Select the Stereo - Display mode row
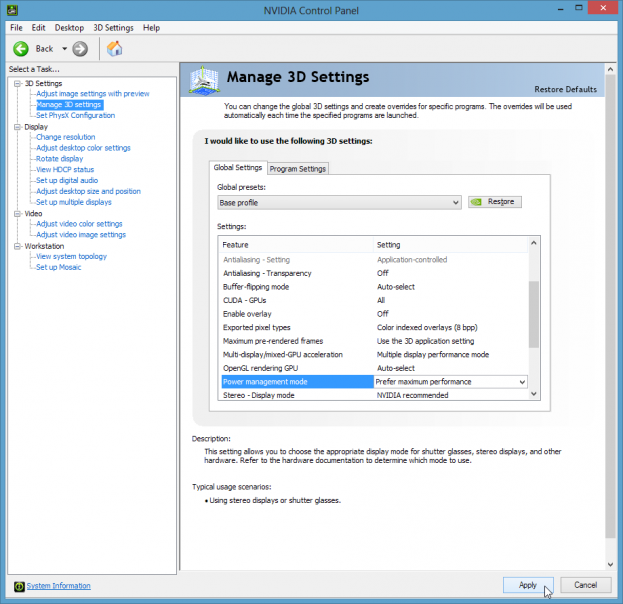 coord(374,395)
